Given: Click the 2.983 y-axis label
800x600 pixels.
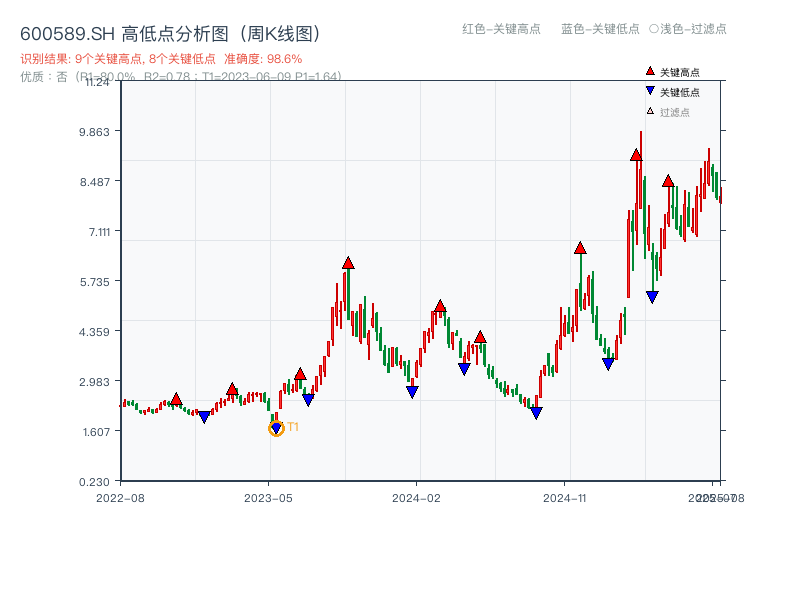Looking at the screenshot, I should click(x=94, y=382).
